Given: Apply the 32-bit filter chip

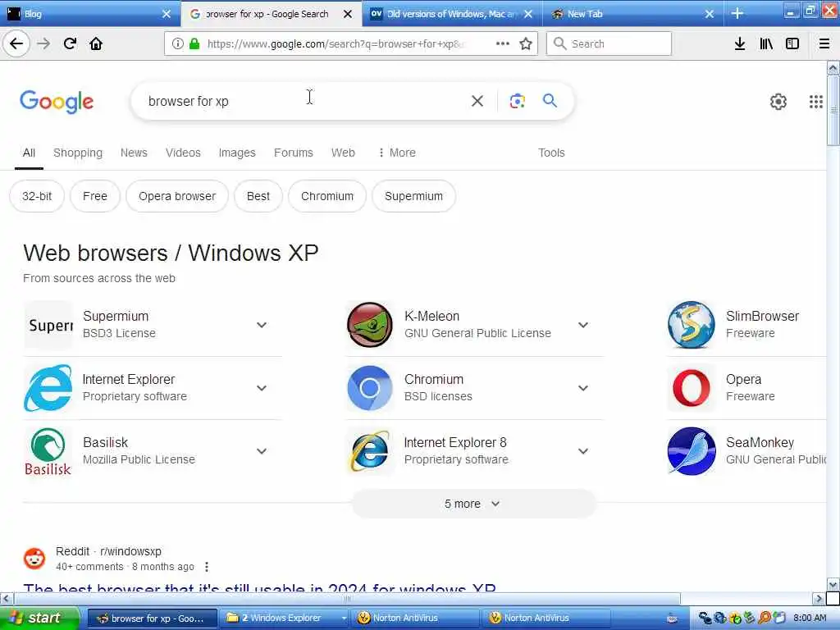Looking at the screenshot, I should 37,196.
